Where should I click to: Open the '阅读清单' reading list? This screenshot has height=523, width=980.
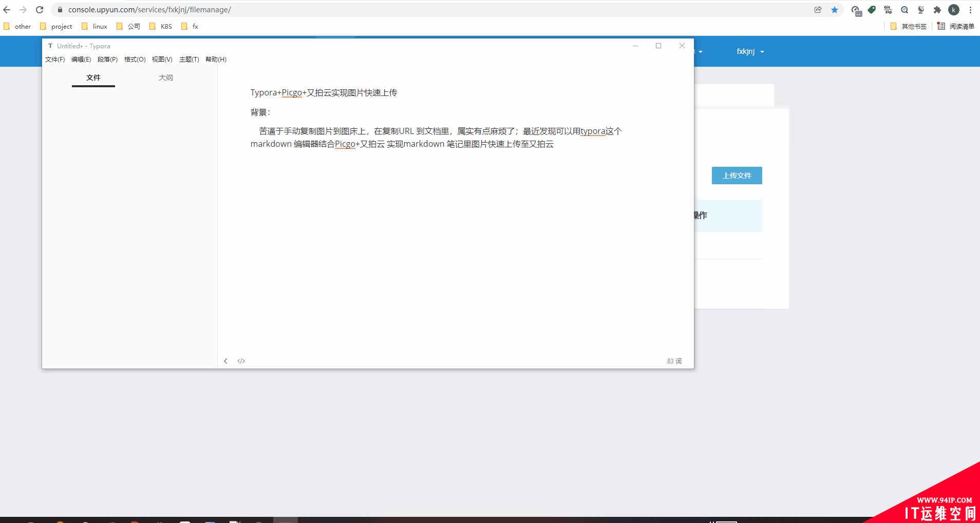[x=955, y=26]
